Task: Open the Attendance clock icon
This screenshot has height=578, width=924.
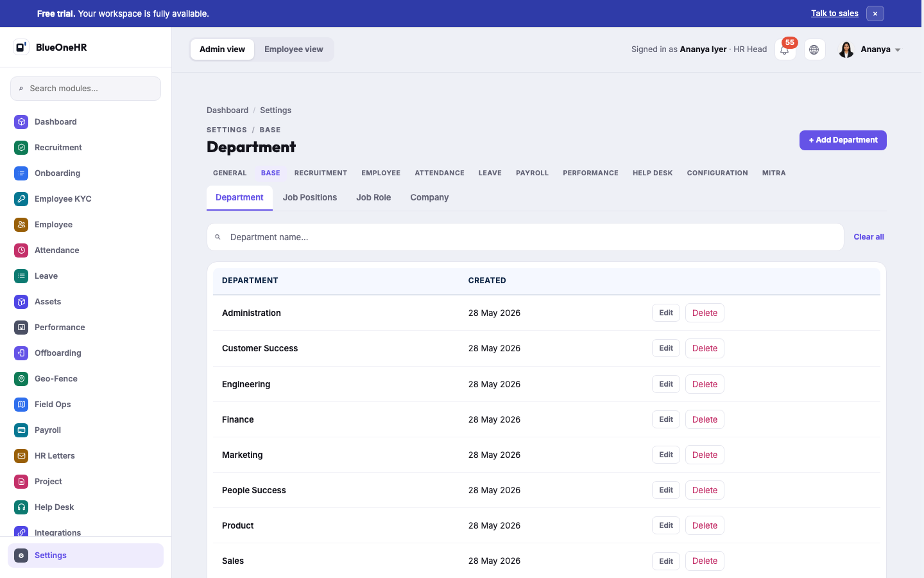Action: pos(21,250)
